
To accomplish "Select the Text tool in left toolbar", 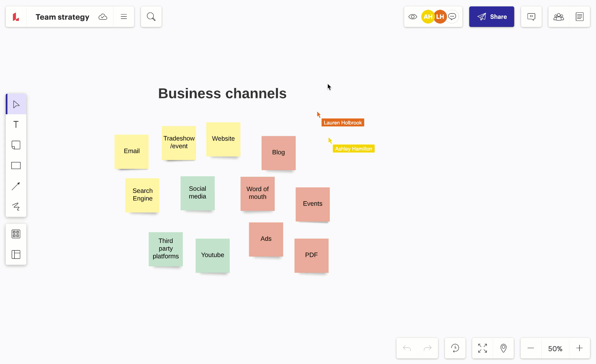I will 16,125.
